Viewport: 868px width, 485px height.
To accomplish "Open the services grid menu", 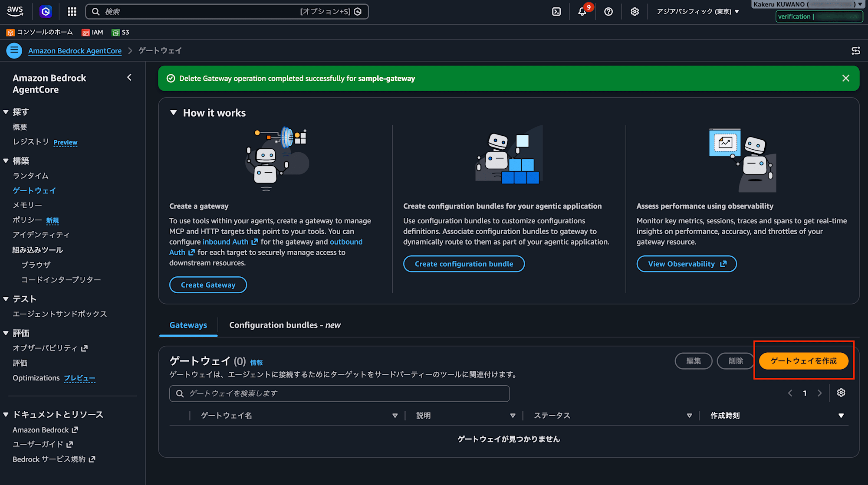I will (x=72, y=12).
